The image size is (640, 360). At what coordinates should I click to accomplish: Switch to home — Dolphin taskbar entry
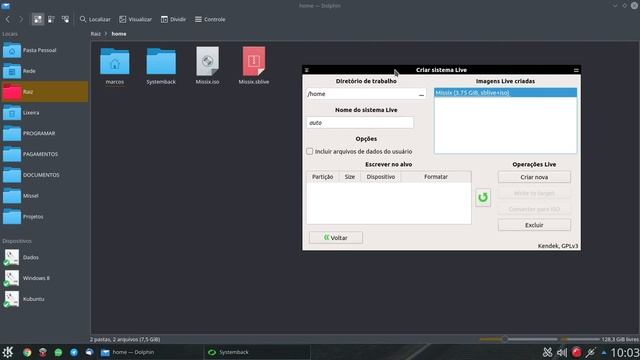tap(150, 352)
